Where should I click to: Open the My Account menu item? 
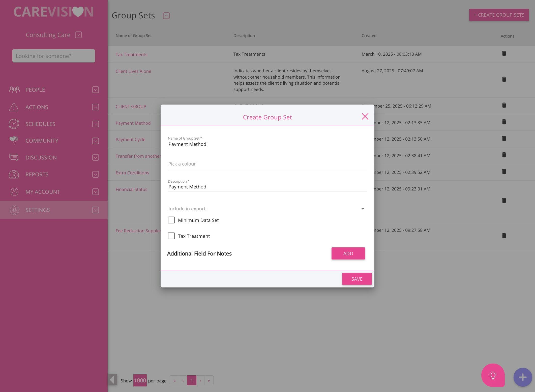[x=43, y=192]
